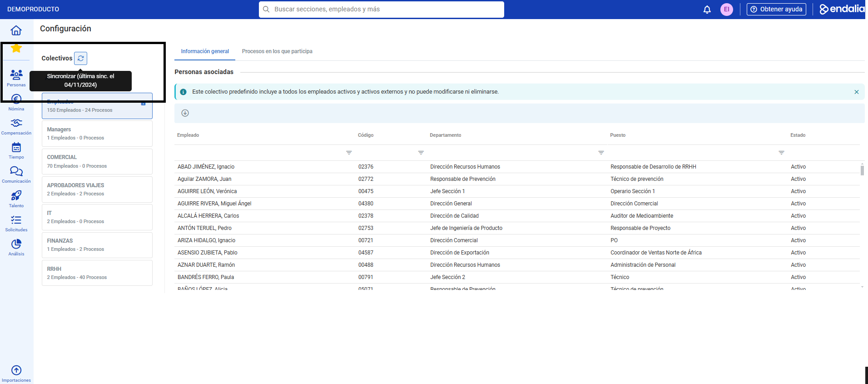Viewport: 868px width, 384px height.
Task: Select the Información general tab
Action: (205, 51)
